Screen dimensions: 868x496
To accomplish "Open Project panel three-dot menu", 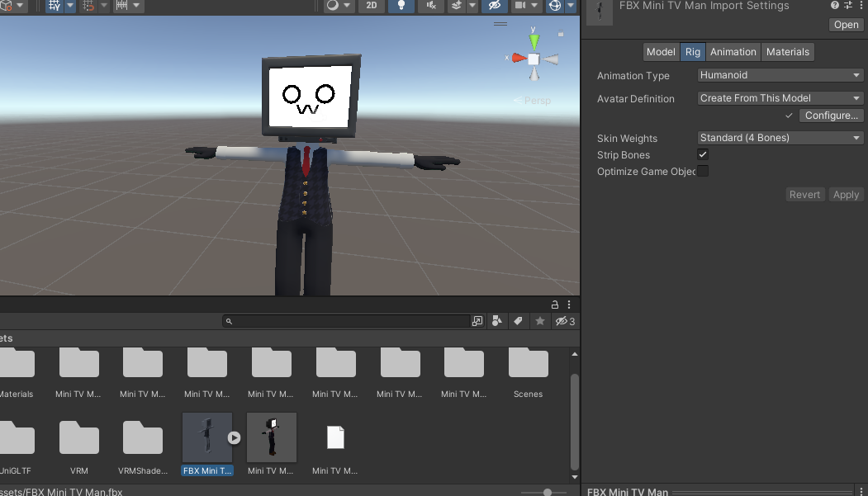I will point(569,305).
